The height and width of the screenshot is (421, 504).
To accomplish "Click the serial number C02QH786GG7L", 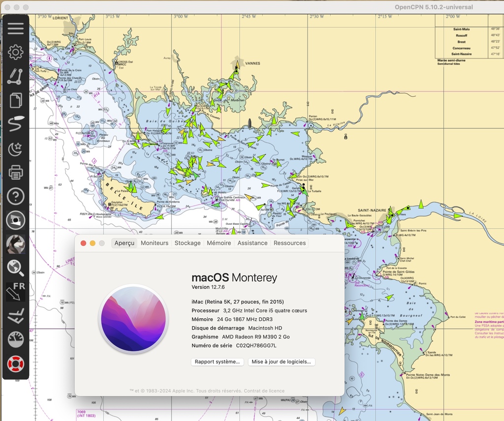I will [256, 346].
